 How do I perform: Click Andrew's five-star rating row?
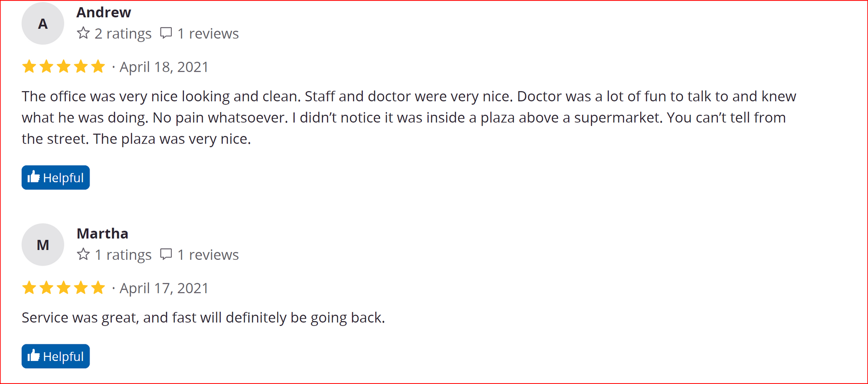click(x=63, y=66)
